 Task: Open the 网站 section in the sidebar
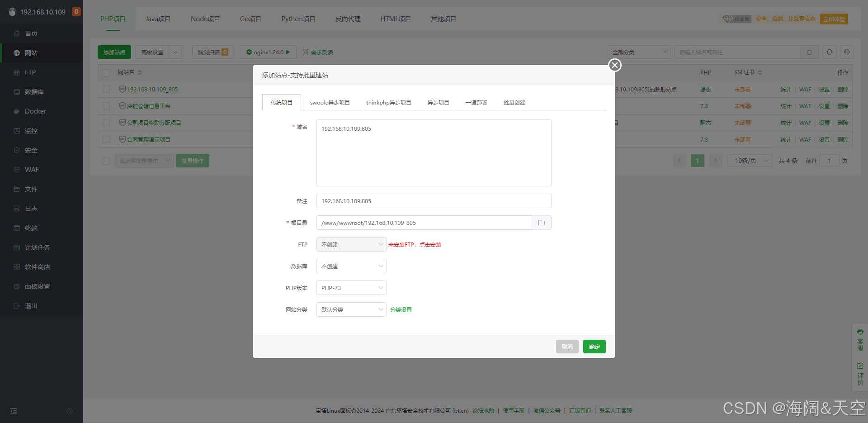31,52
